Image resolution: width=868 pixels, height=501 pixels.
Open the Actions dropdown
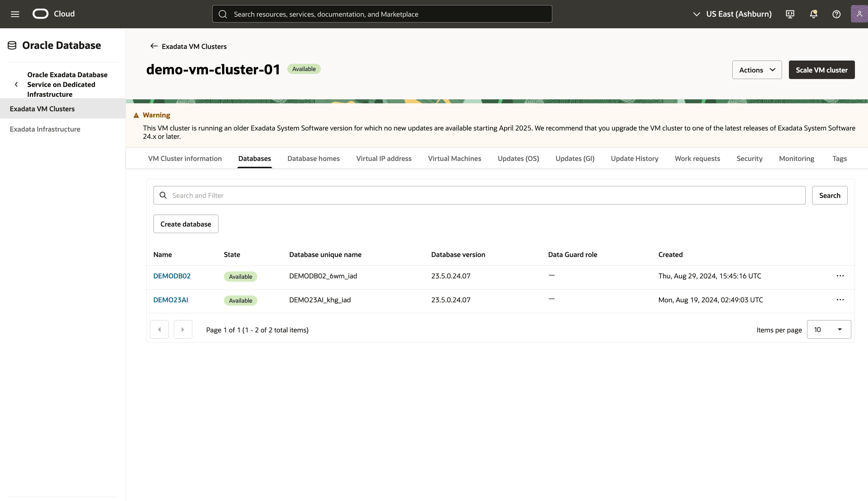(x=757, y=70)
